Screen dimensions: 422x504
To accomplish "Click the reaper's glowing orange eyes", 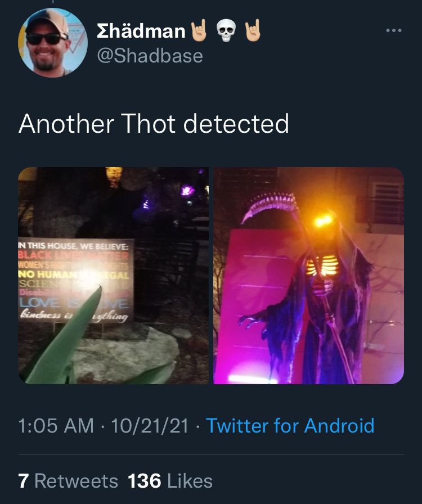I will pos(324,221).
